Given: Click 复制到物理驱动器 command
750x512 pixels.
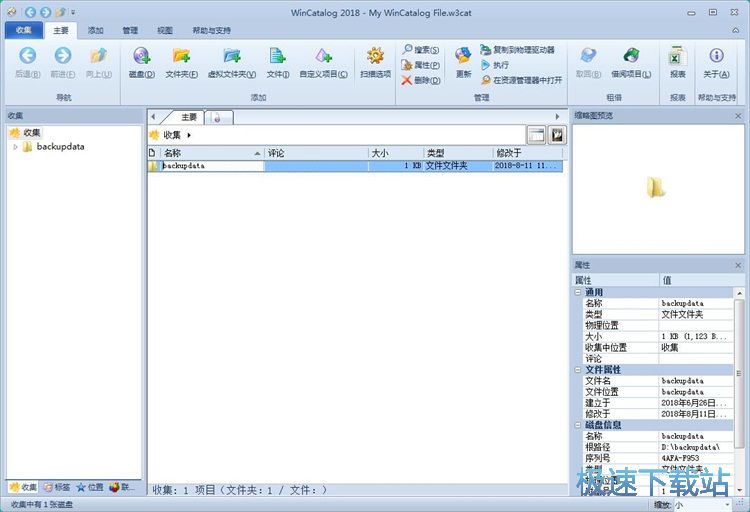Looking at the screenshot, I should click(518, 49).
